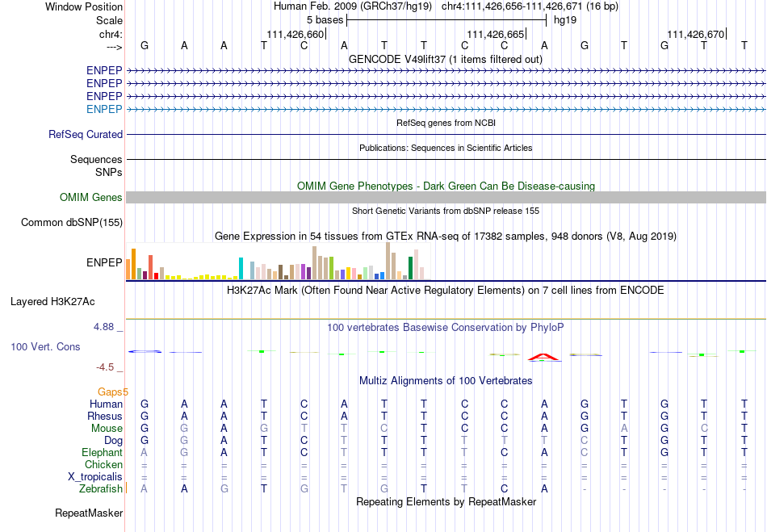Open the ENPEP GTEx expression bar chart
Viewport: 767px width, 532px height.
278,261
